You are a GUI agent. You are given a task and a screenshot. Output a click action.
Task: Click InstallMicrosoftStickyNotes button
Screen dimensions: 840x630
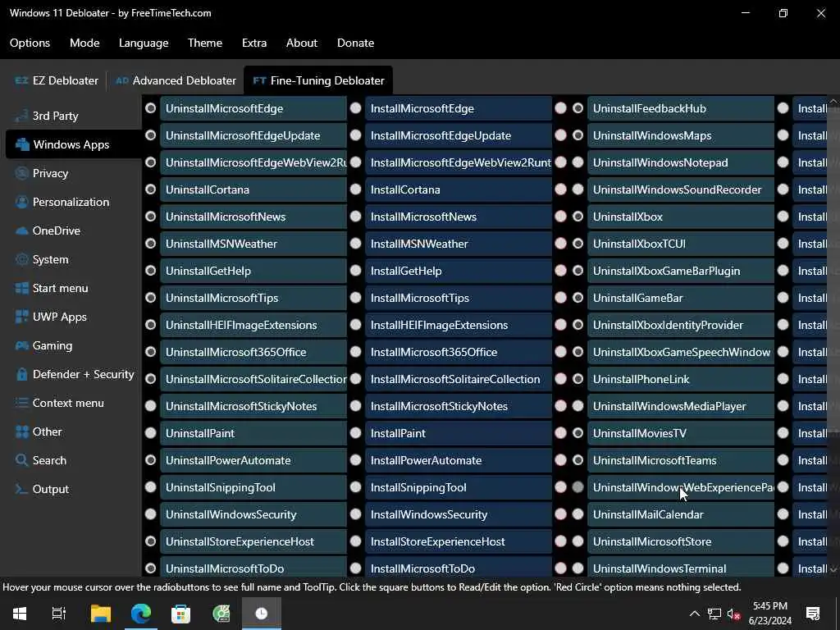459,406
